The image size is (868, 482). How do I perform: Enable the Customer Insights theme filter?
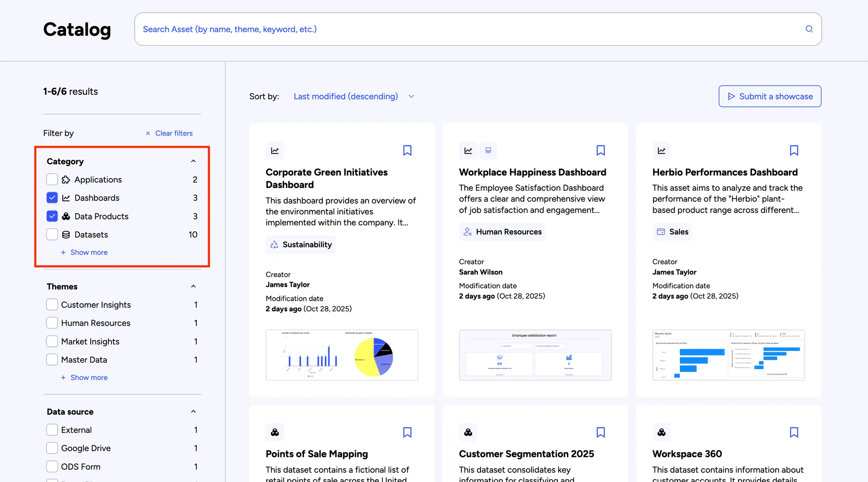pos(52,305)
